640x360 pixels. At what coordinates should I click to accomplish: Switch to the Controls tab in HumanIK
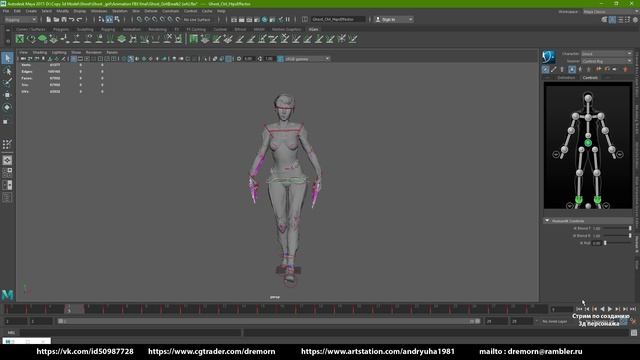click(x=590, y=77)
